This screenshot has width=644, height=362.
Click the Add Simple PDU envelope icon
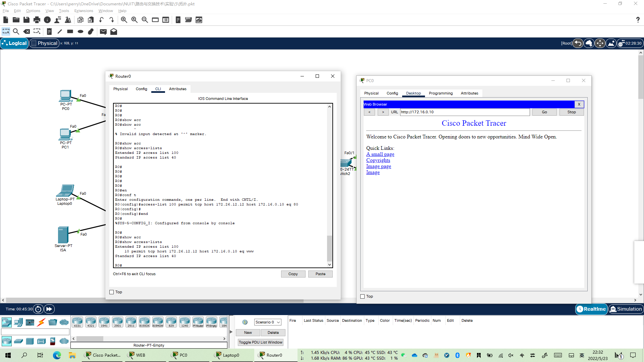pyautogui.click(x=103, y=32)
